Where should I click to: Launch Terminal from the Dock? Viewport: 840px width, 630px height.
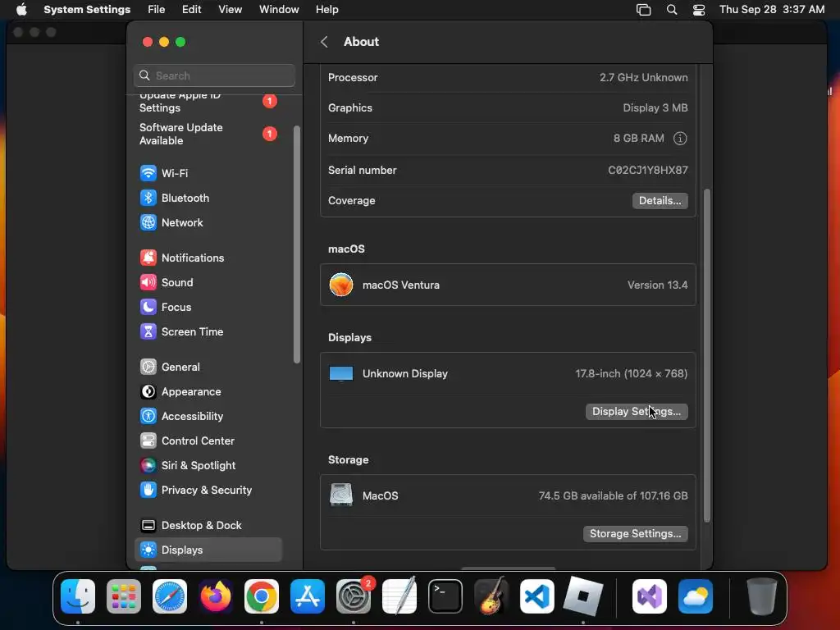click(x=445, y=596)
